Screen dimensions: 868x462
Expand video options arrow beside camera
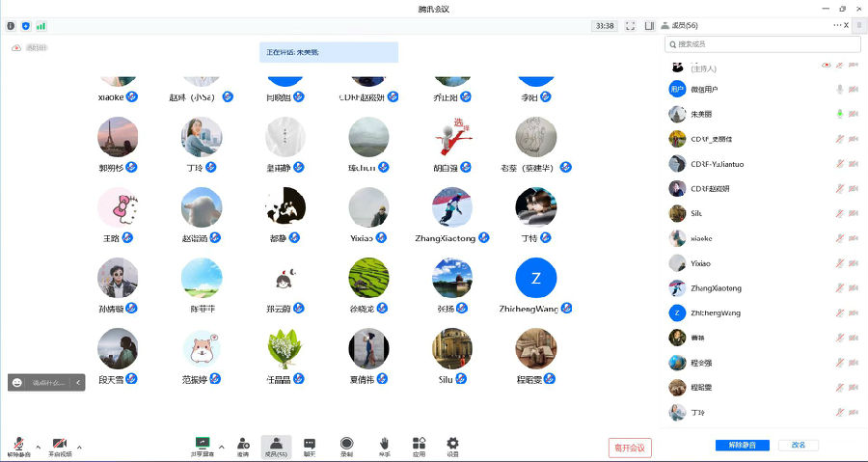point(79,447)
